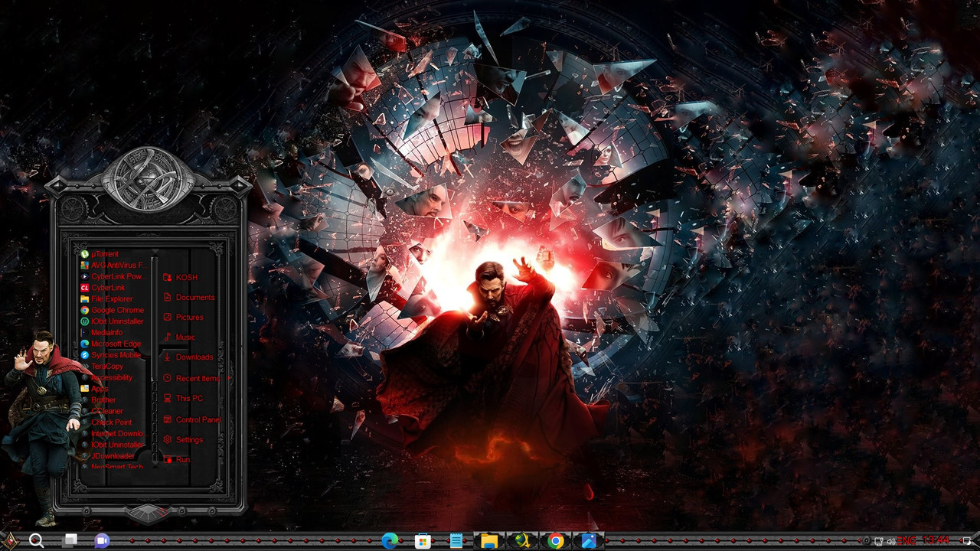Launch Google Chrome from the Start menu list
The image size is (980, 551).
coord(111,310)
